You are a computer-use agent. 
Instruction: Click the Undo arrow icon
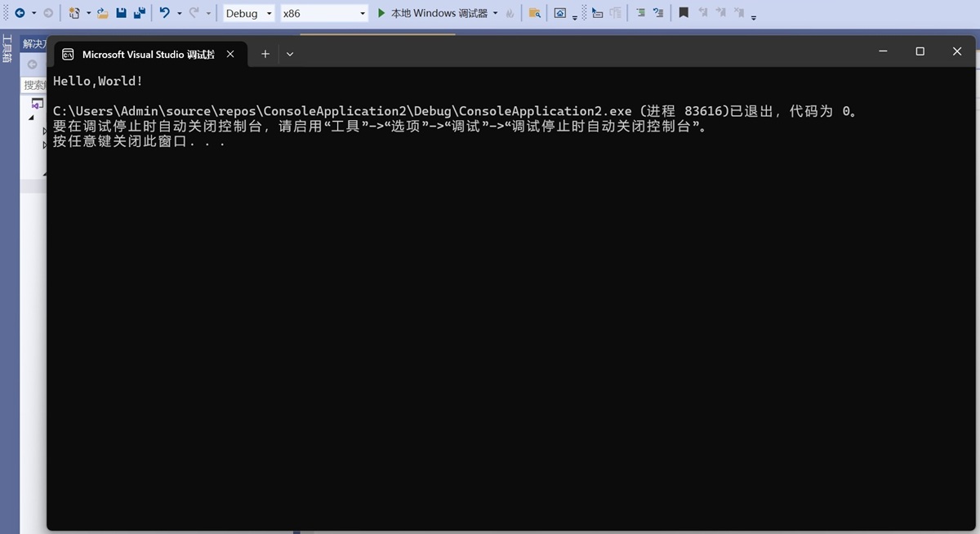[x=165, y=13]
